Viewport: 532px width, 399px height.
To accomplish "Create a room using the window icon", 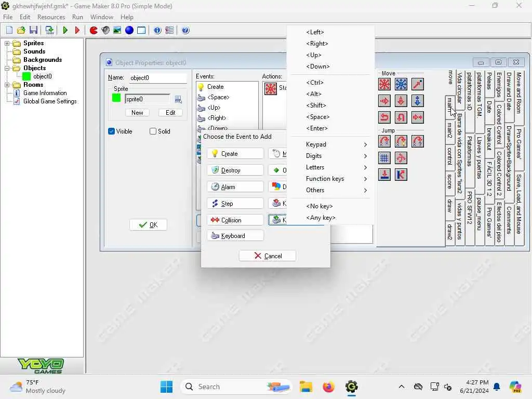I will click(141, 30).
